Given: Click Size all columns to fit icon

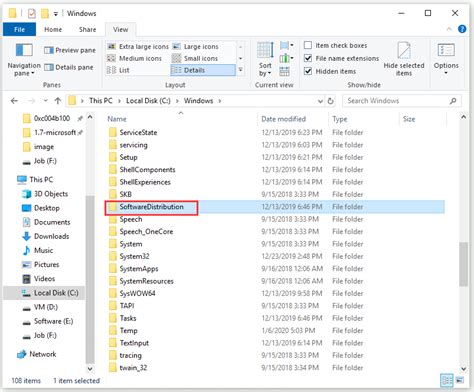Looking at the screenshot, I should [284, 71].
